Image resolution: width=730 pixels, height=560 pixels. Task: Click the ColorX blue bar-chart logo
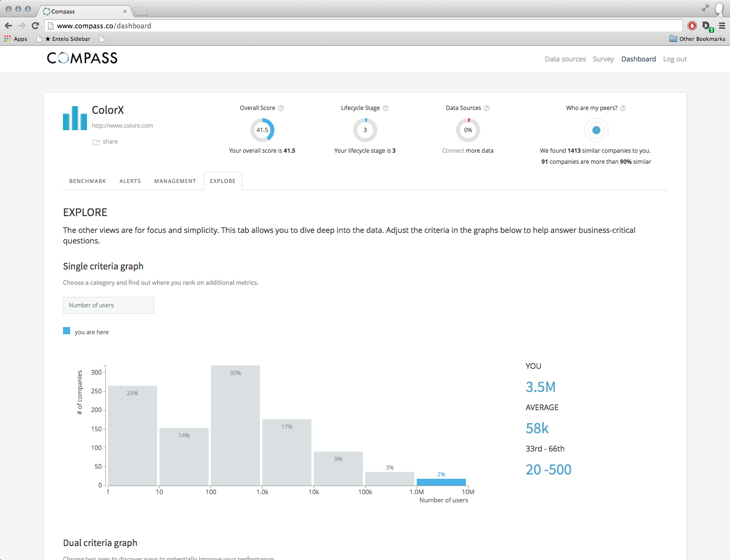click(75, 118)
